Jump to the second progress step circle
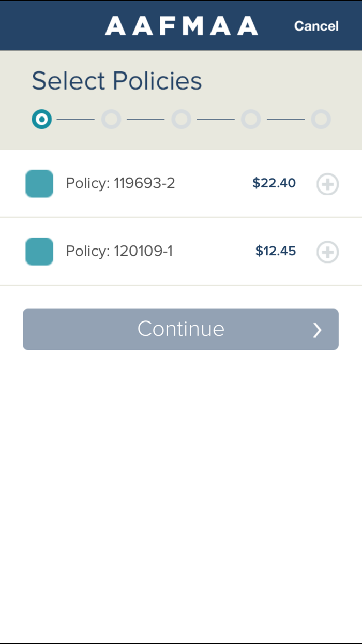This screenshot has width=362, height=644. pos(111,119)
